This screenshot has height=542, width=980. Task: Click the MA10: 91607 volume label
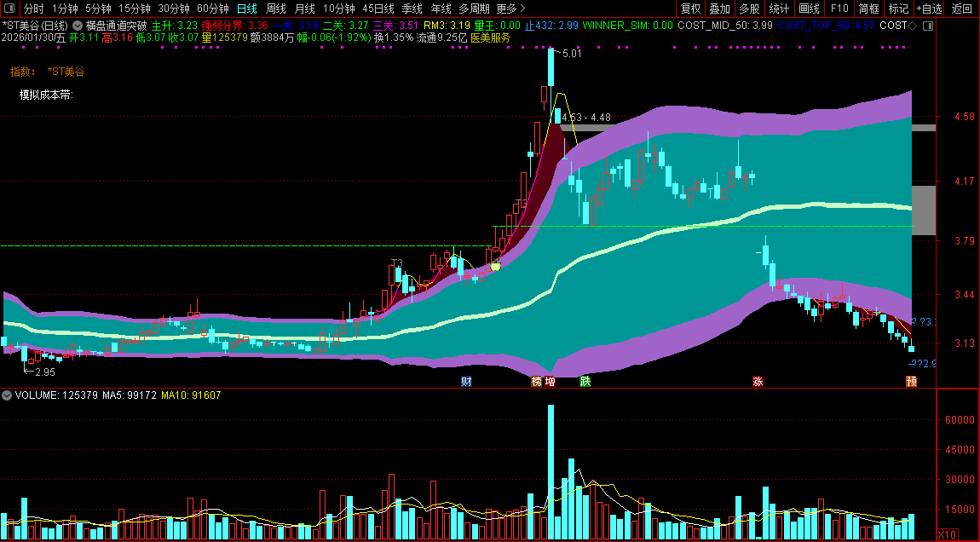pyautogui.click(x=191, y=395)
